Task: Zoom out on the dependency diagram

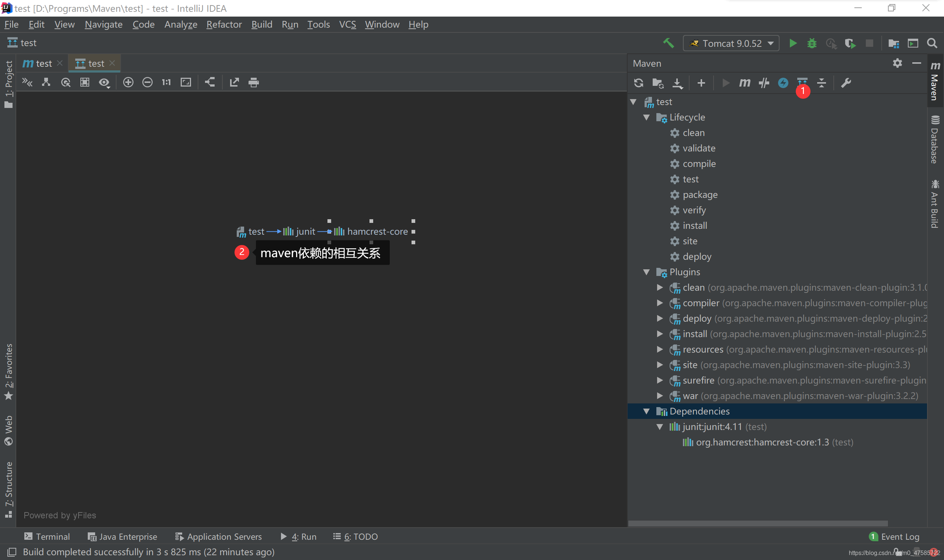Action: pyautogui.click(x=147, y=82)
